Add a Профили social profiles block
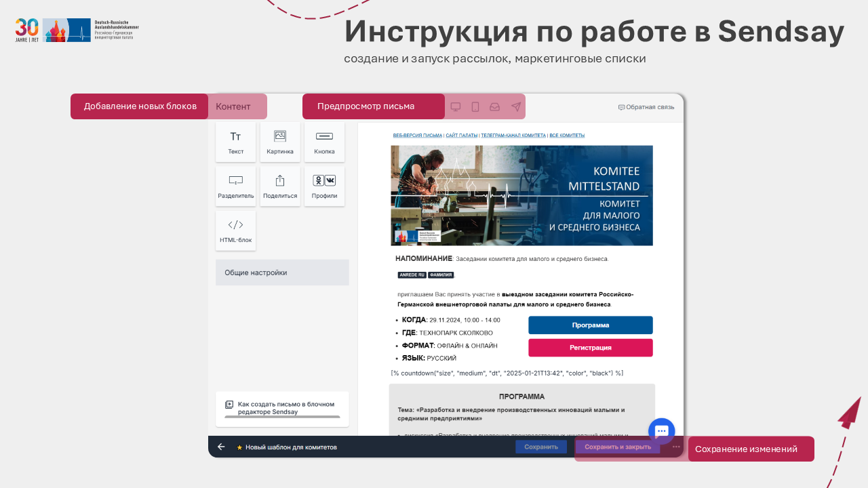The image size is (868, 488). click(x=324, y=186)
